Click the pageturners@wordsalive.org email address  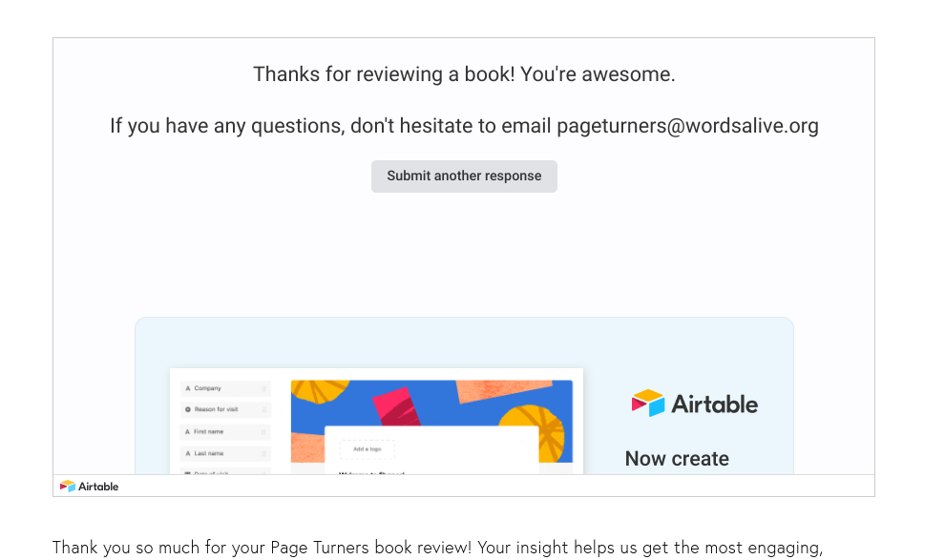coord(687,126)
